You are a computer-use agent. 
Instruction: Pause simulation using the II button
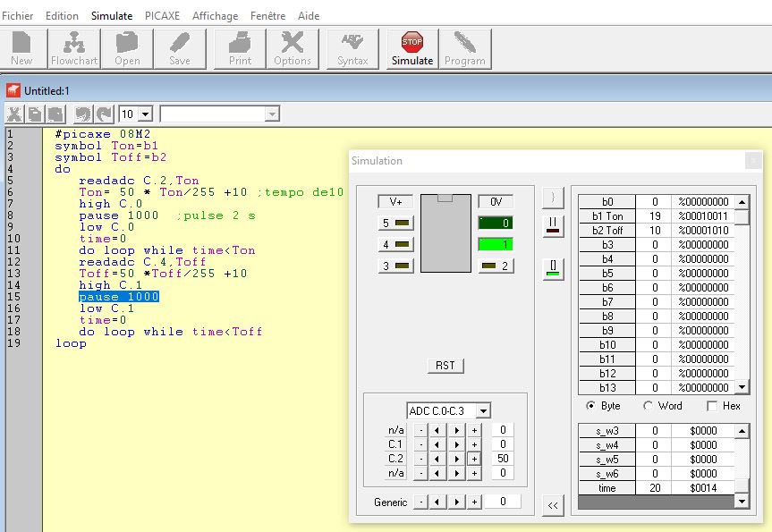pos(553,225)
